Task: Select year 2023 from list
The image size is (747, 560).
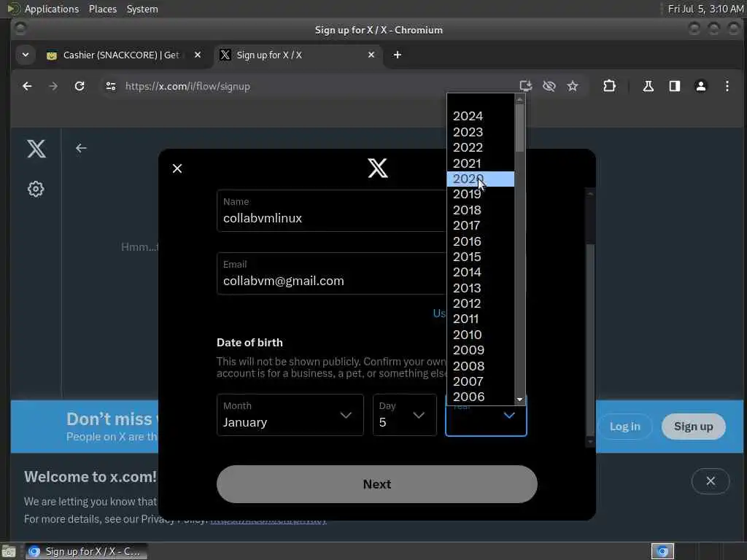Action: pyautogui.click(x=480, y=132)
